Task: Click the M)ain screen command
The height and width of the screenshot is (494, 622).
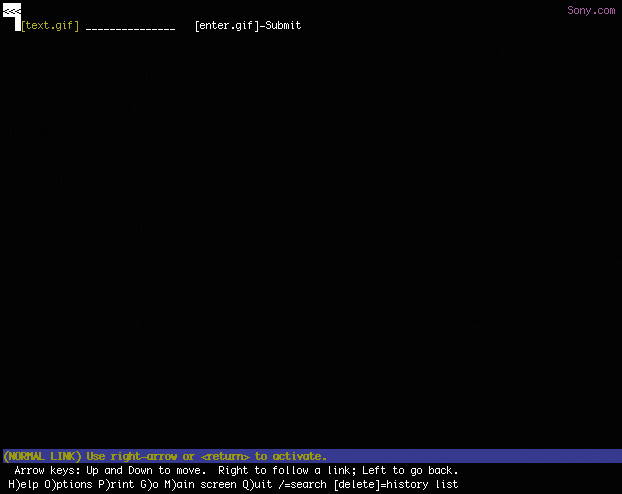Action: point(200,484)
